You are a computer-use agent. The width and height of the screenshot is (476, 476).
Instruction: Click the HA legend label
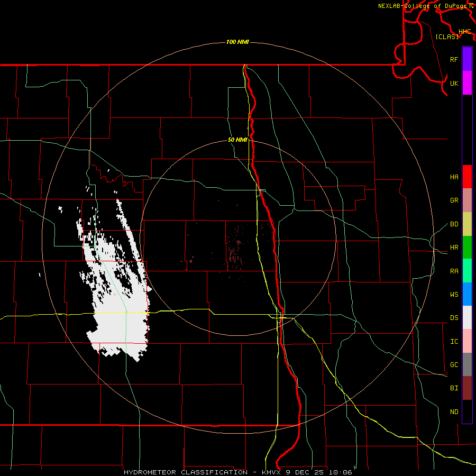click(x=454, y=177)
